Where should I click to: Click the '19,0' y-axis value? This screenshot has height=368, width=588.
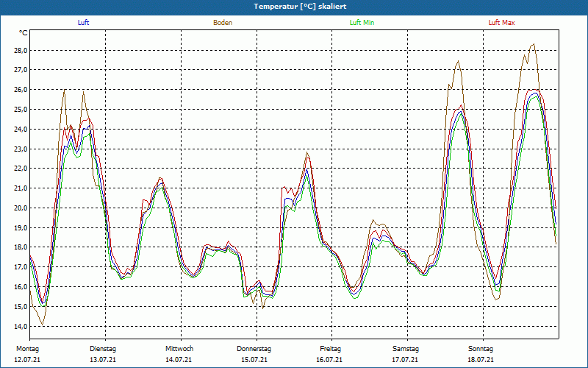click(x=21, y=227)
